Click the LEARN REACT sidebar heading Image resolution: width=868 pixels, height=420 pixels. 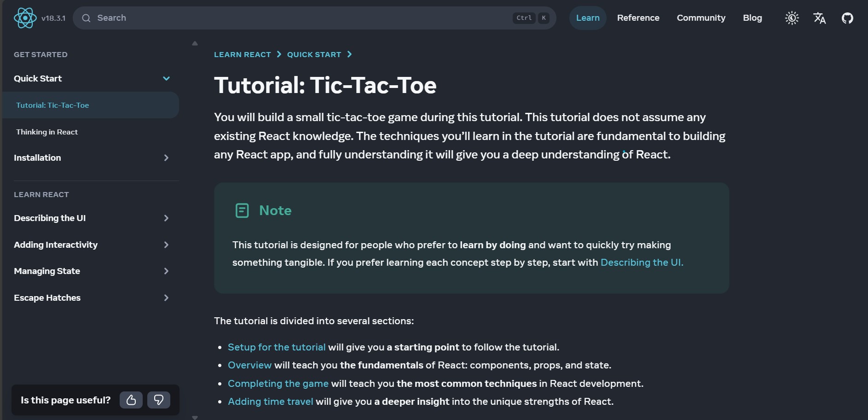pyautogui.click(x=41, y=194)
